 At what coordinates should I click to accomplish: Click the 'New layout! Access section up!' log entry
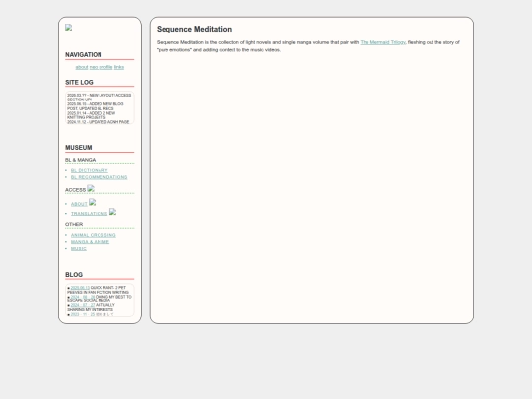pos(100,98)
